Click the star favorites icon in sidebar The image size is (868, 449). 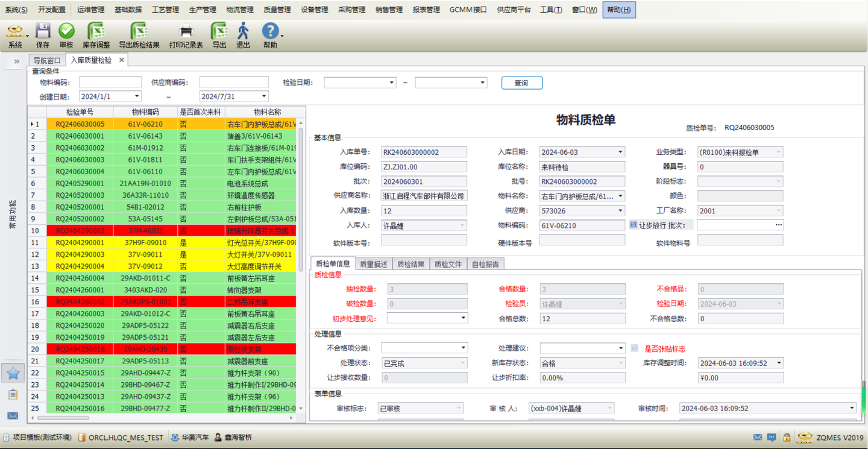[x=13, y=373]
